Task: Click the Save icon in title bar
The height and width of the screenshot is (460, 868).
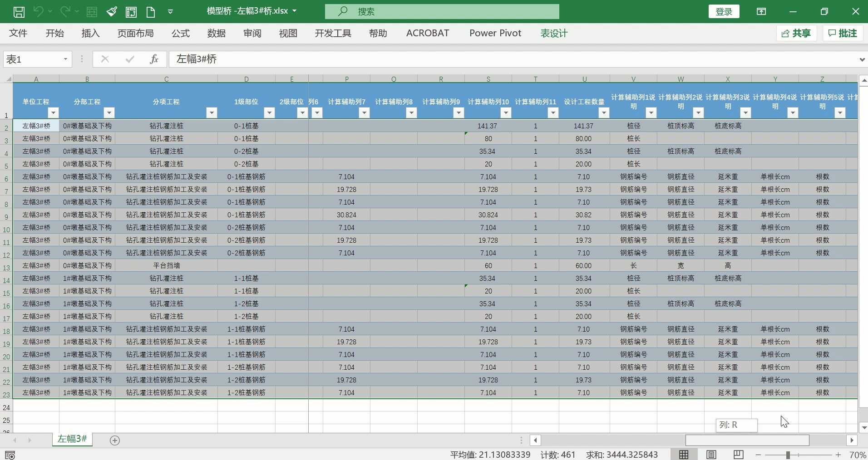Action: (19, 12)
